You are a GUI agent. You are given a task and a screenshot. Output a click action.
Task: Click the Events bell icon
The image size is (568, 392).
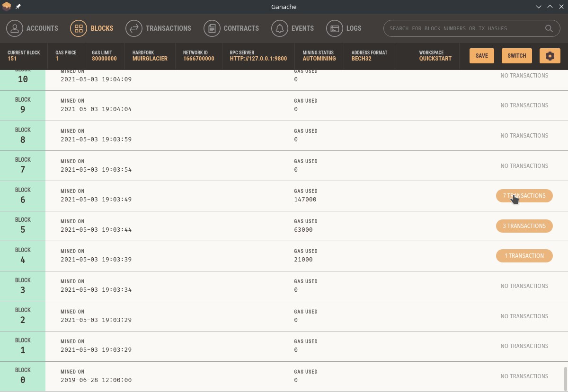coord(280,28)
